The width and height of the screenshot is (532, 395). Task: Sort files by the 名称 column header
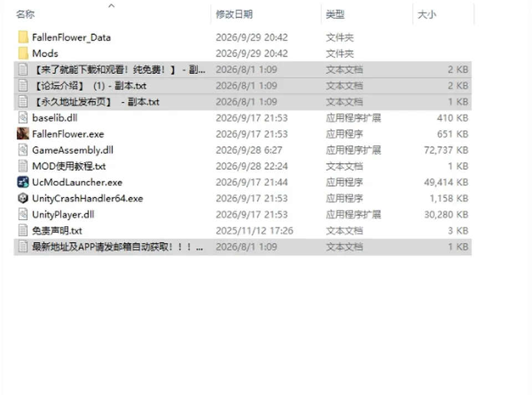click(25, 14)
